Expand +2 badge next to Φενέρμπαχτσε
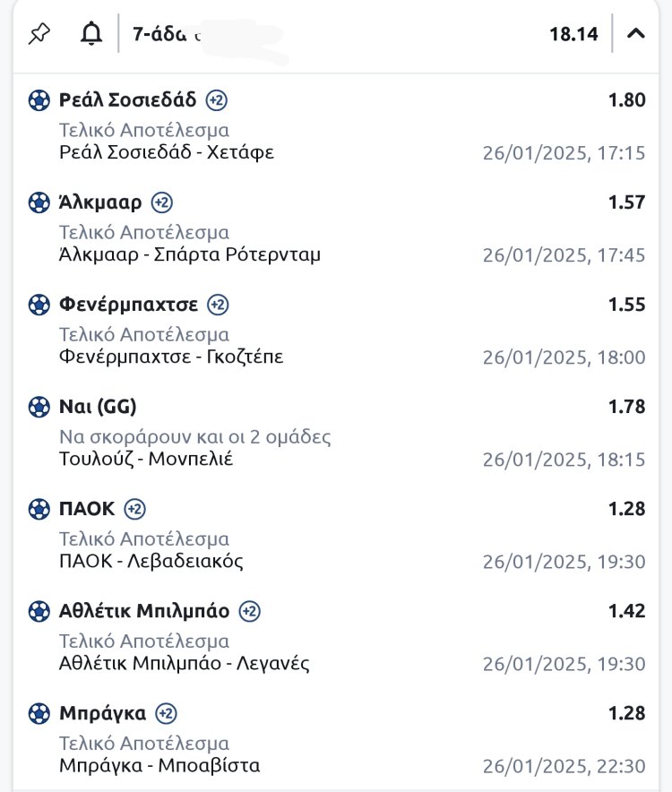Screen dimensions: 672x792 coord(218,305)
